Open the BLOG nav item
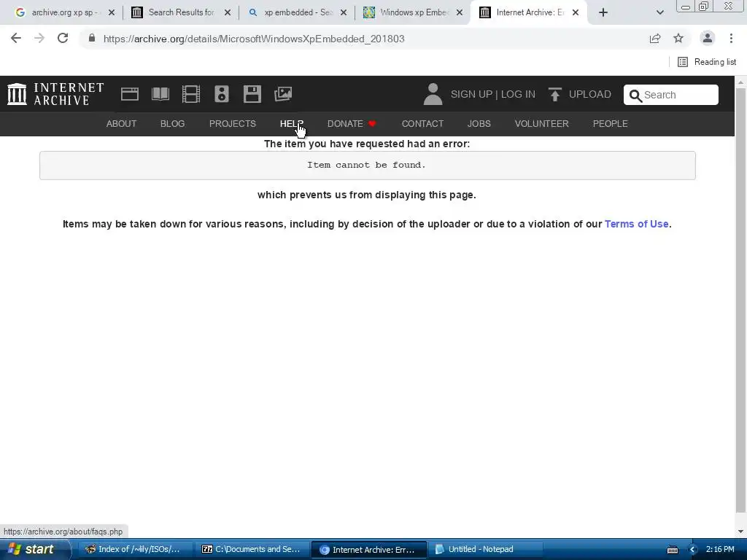Screen dimensions: 747x560 (172, 124)
